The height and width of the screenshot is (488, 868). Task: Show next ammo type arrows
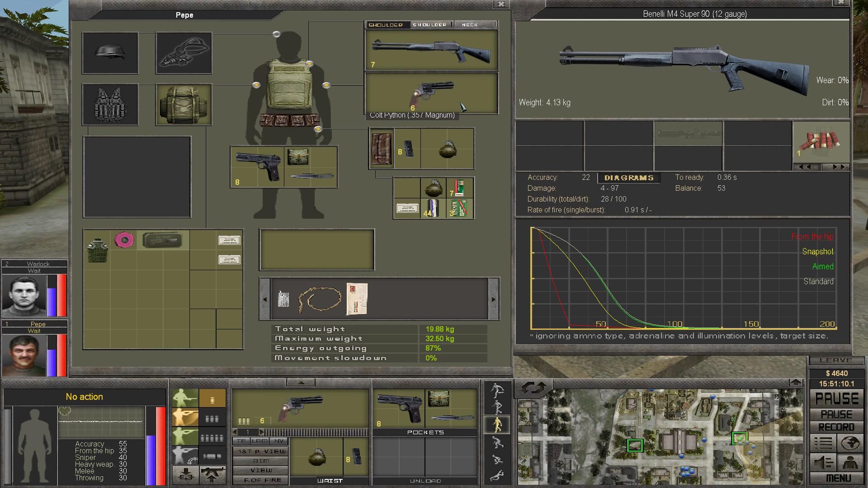[836, 167]
